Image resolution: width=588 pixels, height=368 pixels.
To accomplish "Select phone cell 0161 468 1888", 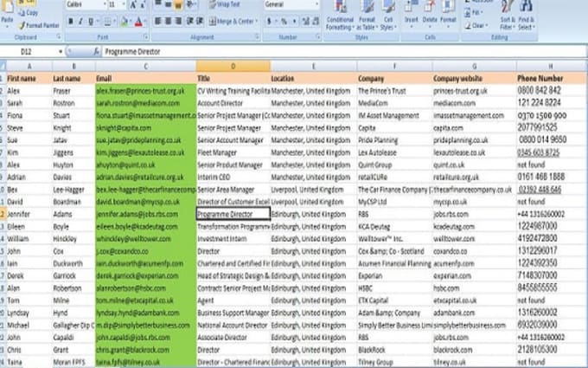I will point(551,177).
